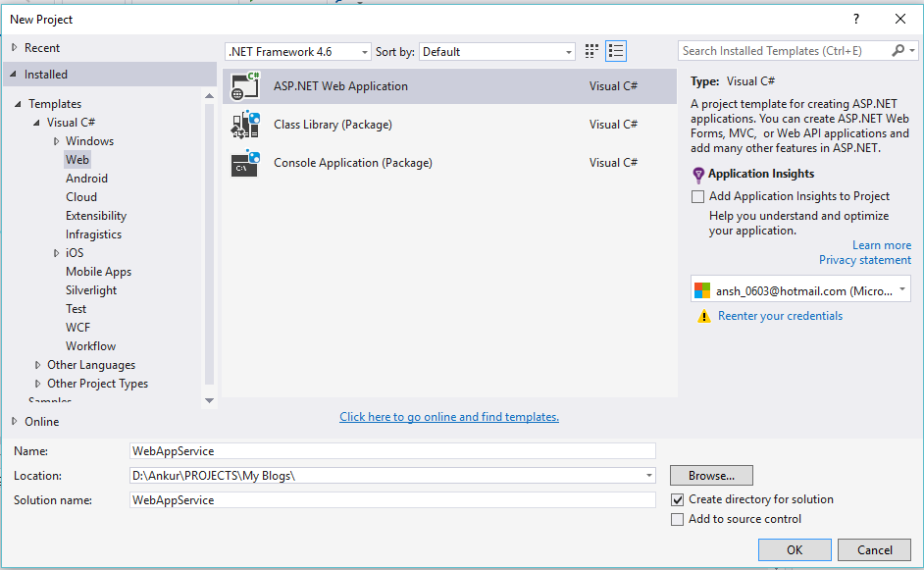Click the search magnifier icon

tap(898, 51)
